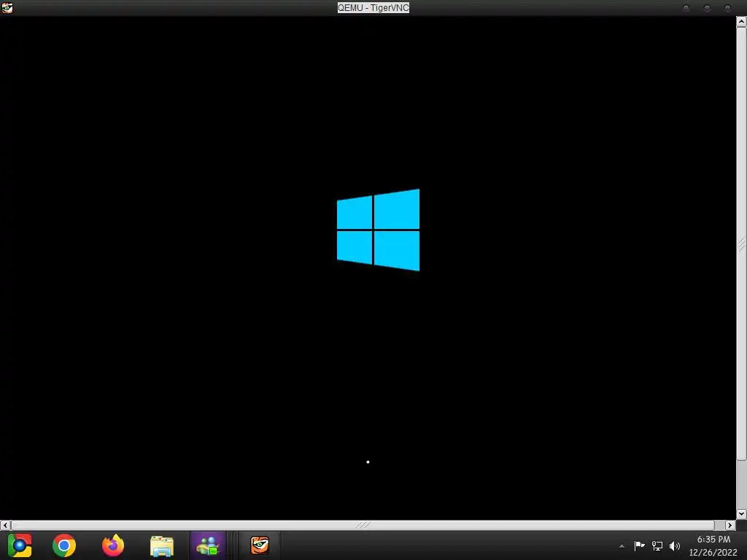The image size is (747, 560).
Task: Open the network tray icon
Action: pyautogui.click(x=657, y=545)
